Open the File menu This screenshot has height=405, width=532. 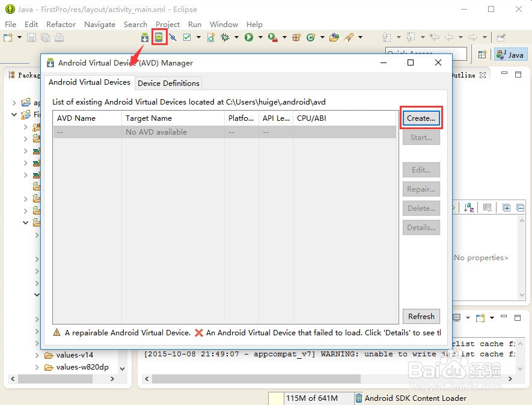[x=10, y=25]
